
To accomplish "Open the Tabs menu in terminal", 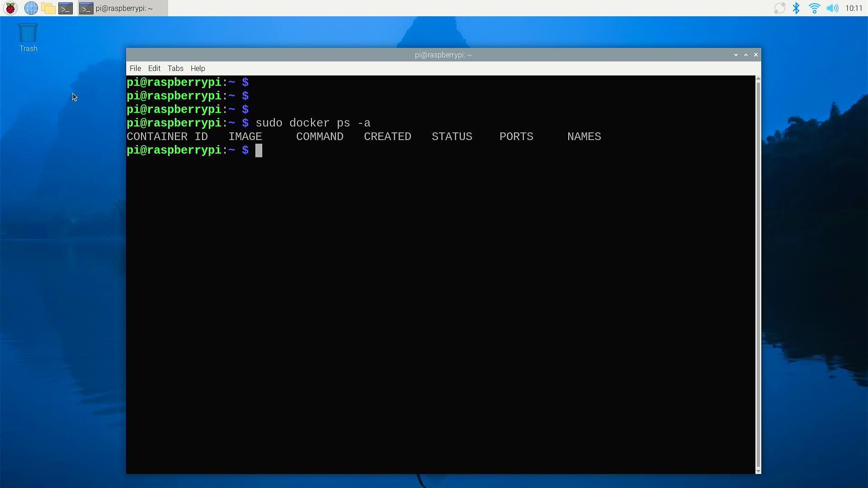I will [175, 68].
